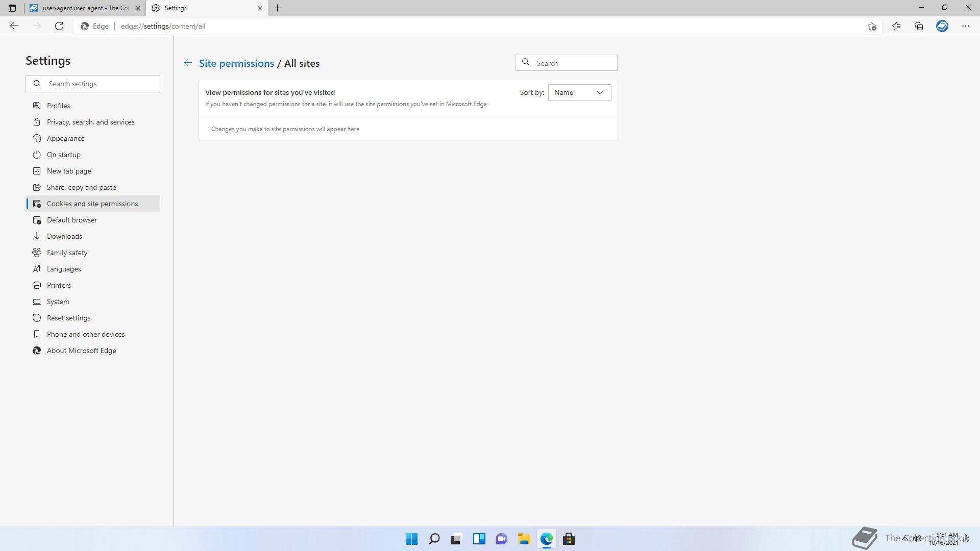Image resolution: width=980 pixels, height=551 pixels.
Task: Add this page to favorites star icon
Action: point(872,26)
